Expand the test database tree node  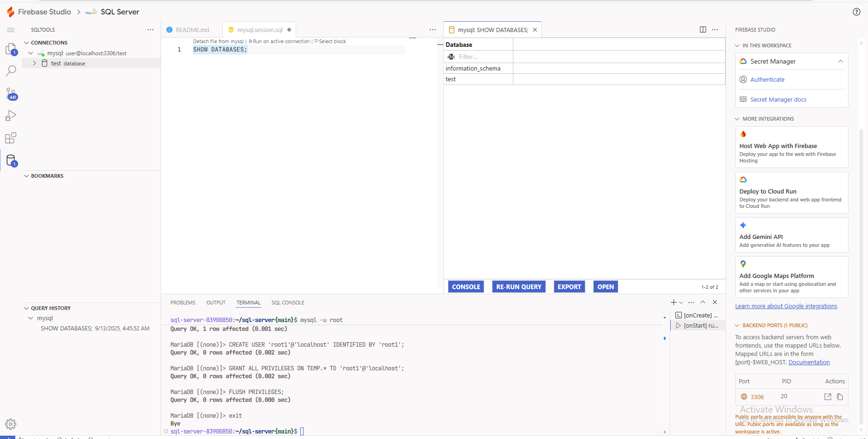coord(34,64)
